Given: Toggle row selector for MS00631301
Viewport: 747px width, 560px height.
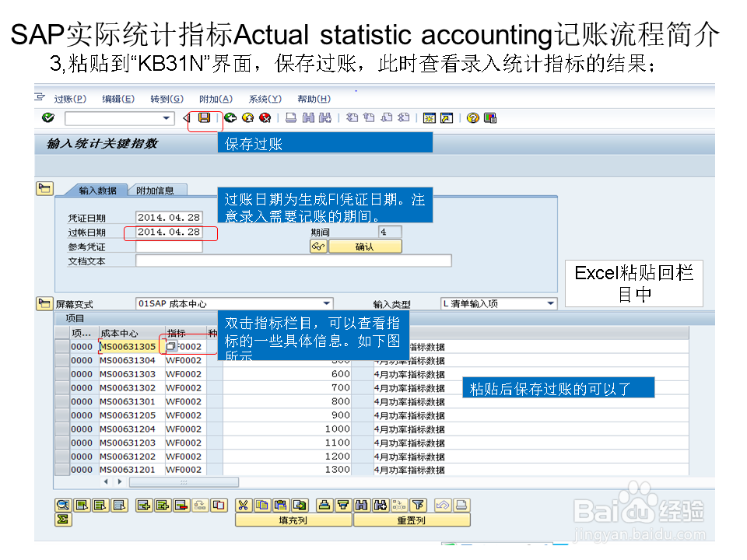Looking at the screenshot, I should pos(62,401).
